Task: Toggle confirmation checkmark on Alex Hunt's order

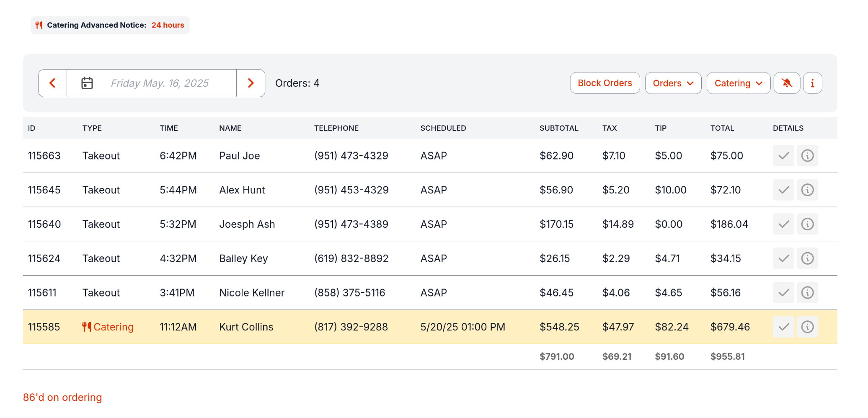Action: (x=783, y=190)
